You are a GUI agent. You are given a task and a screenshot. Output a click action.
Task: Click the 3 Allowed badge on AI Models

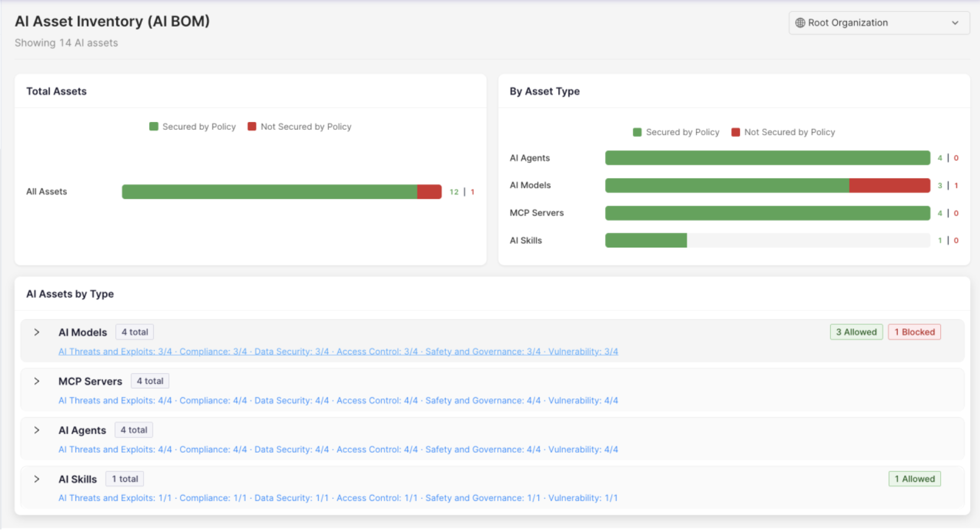pyautogui.click(x=856, y=332)
